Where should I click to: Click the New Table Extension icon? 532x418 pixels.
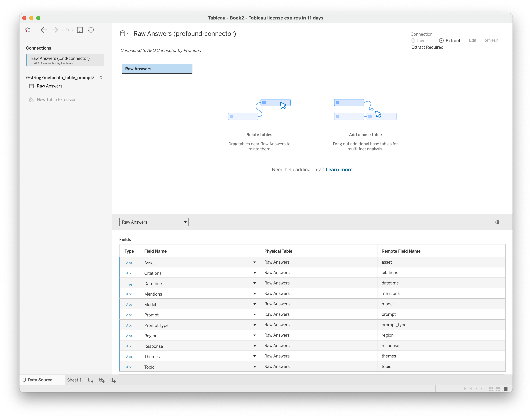pos(32,100)
